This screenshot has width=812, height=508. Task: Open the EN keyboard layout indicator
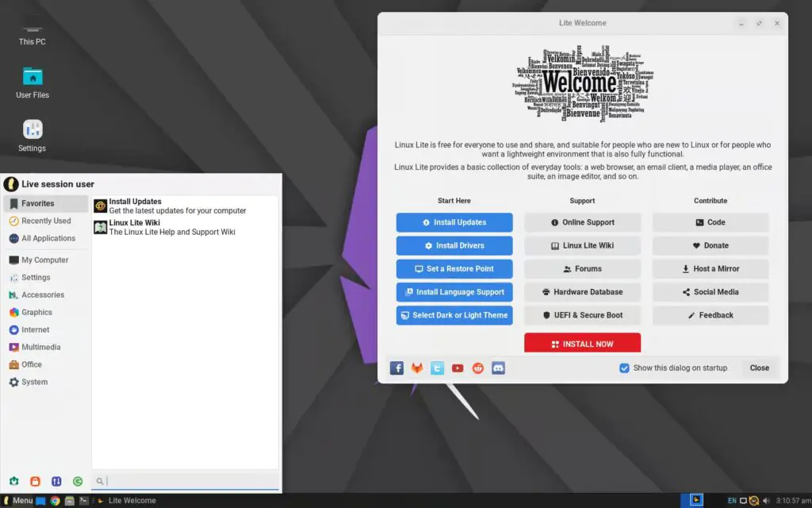click(731, 501)
